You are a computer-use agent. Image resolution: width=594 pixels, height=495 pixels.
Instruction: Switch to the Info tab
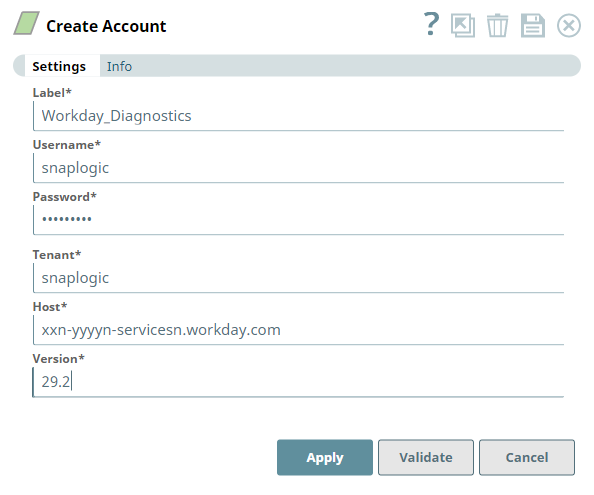[x=119, y=66]
